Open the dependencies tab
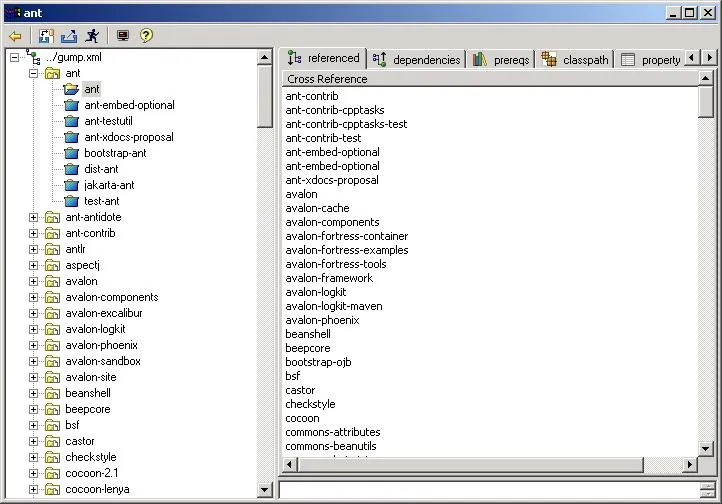Screen dimensions: 722x504 tap(417, 60)
